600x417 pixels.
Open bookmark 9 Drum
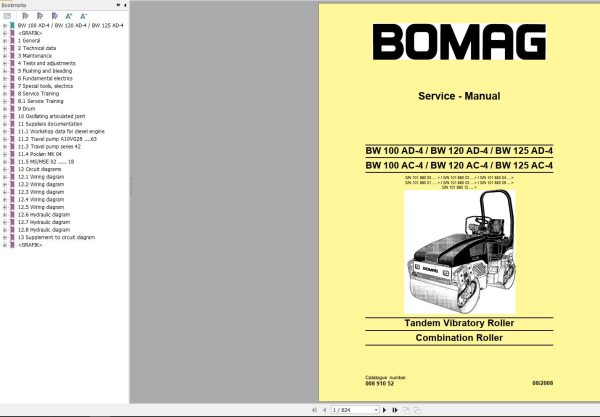click(x=26, y=109)
